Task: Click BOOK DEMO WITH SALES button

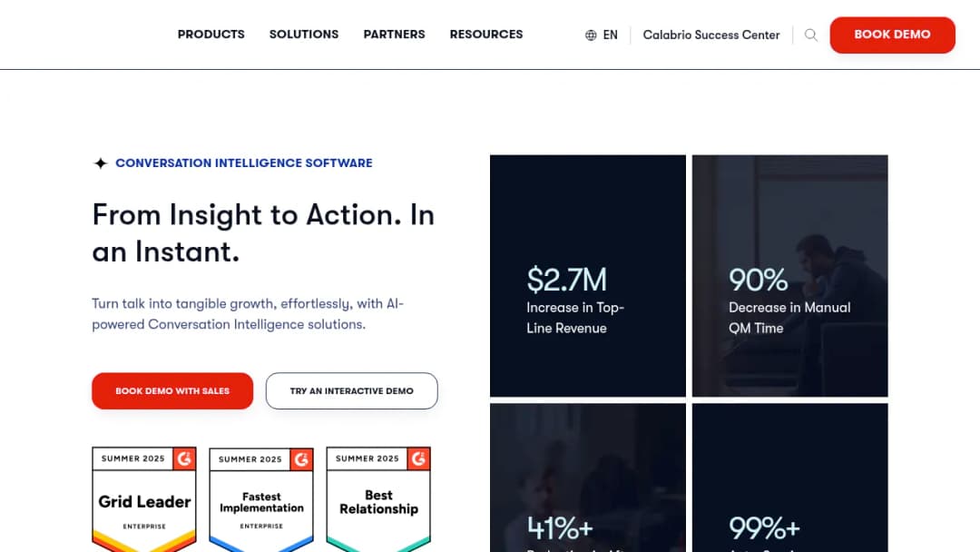Action: [172, 390]
